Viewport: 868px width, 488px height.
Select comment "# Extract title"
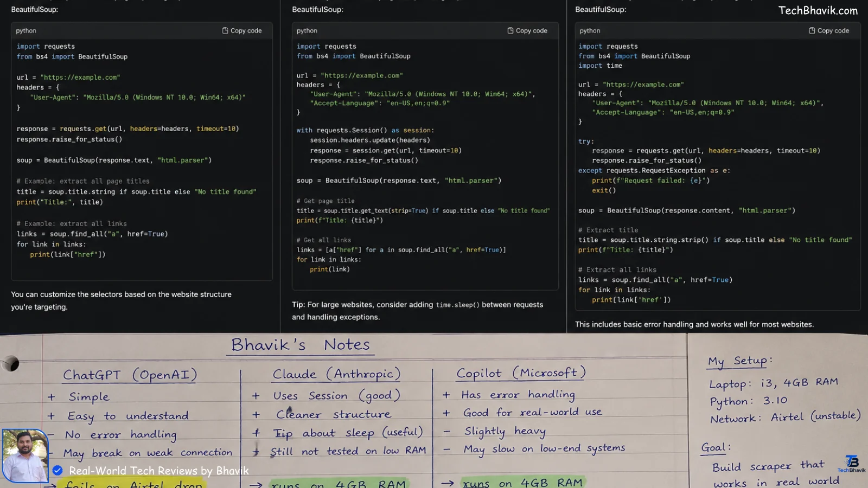pyautogui.click(x=608, y=230)
